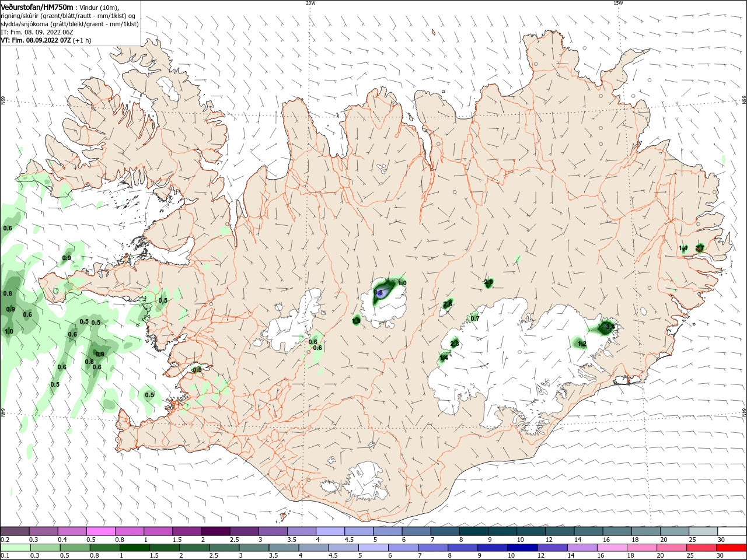Select the '2.7' value in east Iceland

pyautogui.click(x=700, y=248)
